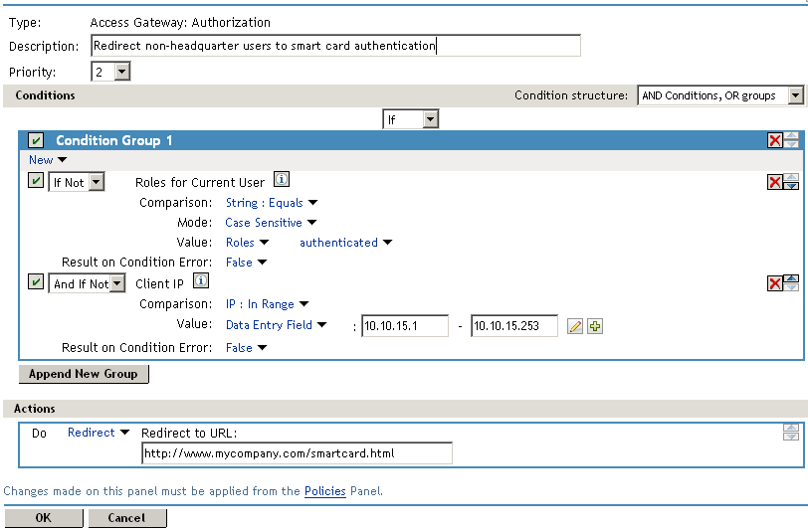Uncheck the Roles for Current User condition
Screen dimensions: 808x532
[36, 182]
